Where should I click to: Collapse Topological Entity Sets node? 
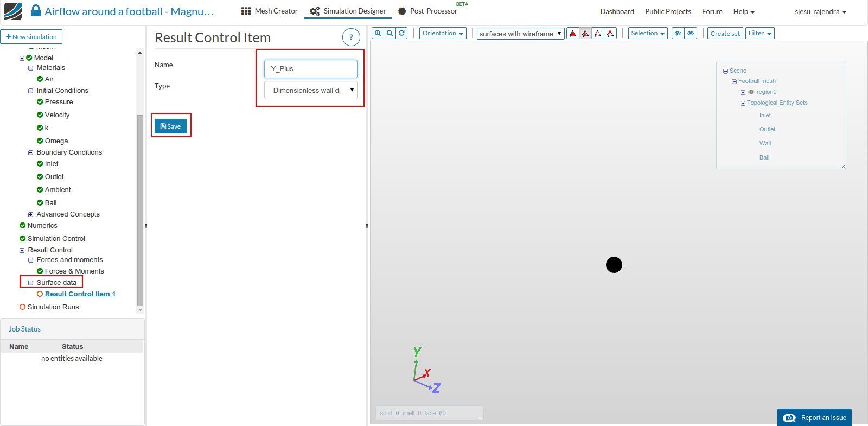[x=743, y=104]
